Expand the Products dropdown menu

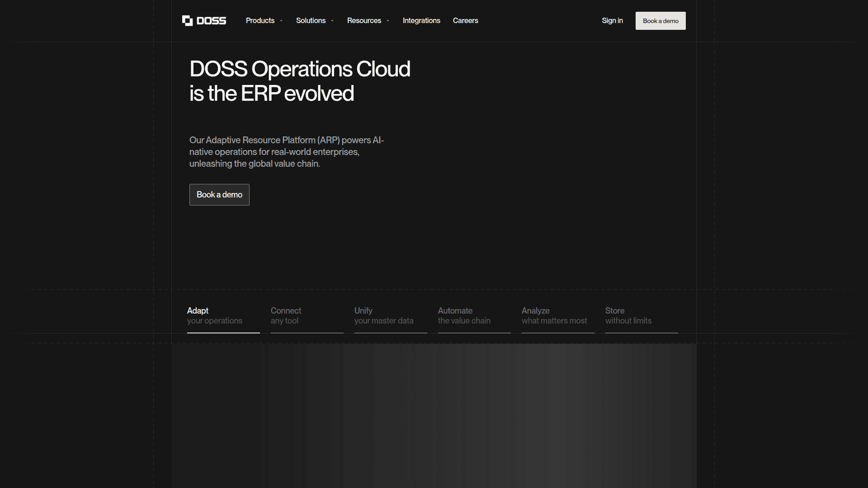point(260,21)
